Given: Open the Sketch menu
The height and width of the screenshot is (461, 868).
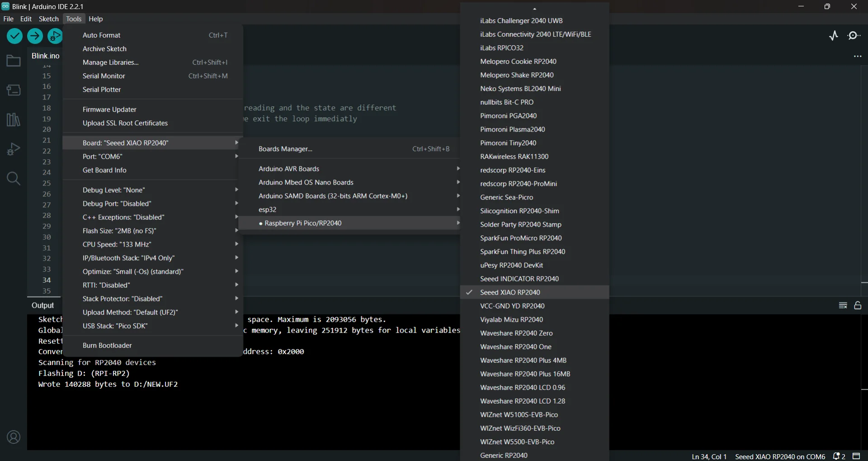Looking at the screenshot, I should coord(48,19).
